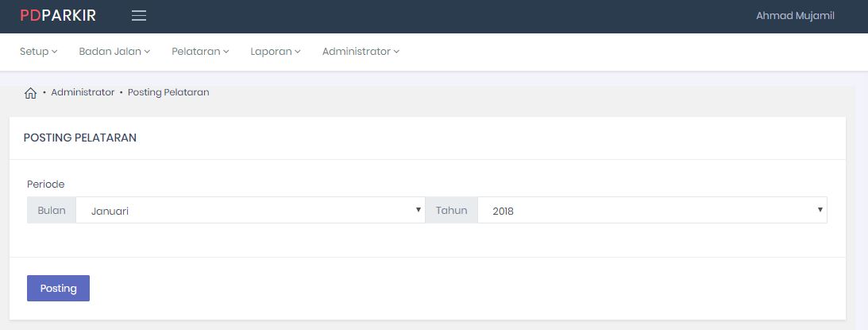The image size is (868, 330).
Task: Go to the home breadcrumb icon
Action: [31, 93]
